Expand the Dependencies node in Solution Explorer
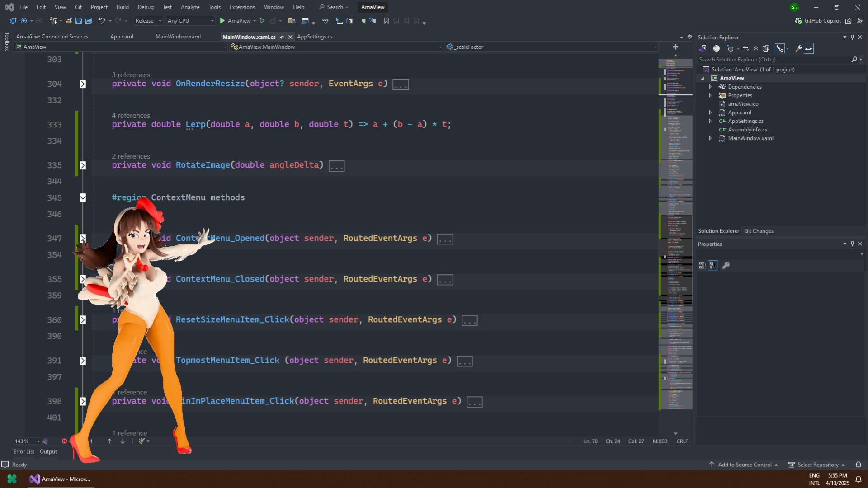 [x=711, y=86]
